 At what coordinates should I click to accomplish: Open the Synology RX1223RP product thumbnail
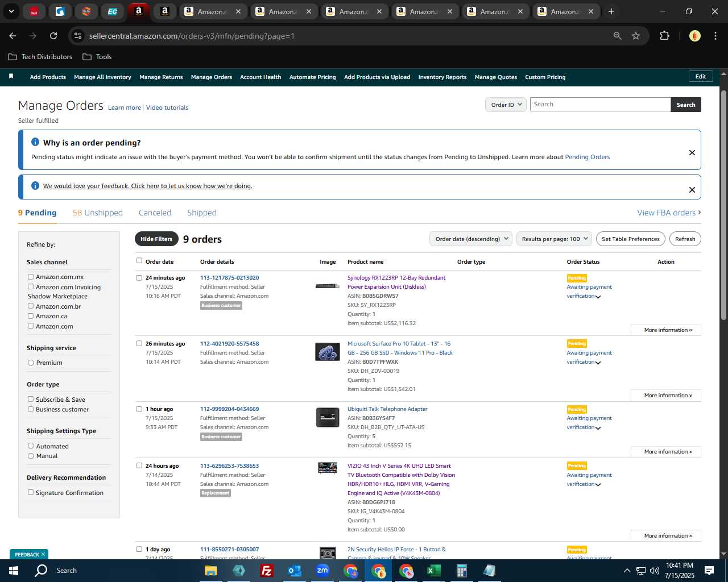coord(328,286)
